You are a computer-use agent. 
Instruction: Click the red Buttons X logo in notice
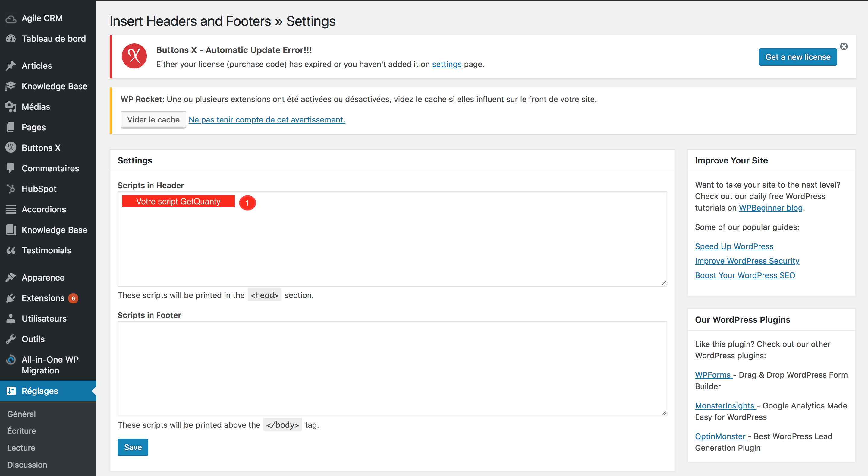click(134, 56)
